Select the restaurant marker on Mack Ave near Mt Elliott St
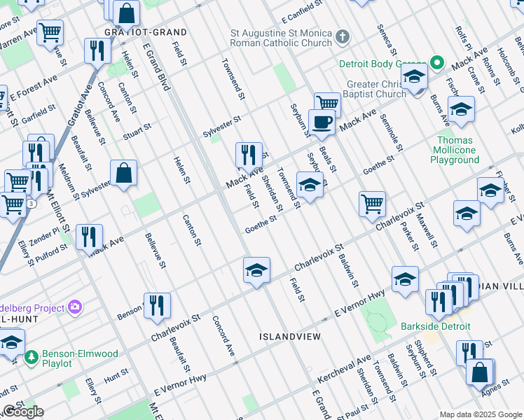Screen dimensions: 524x420 pos(89,238)
